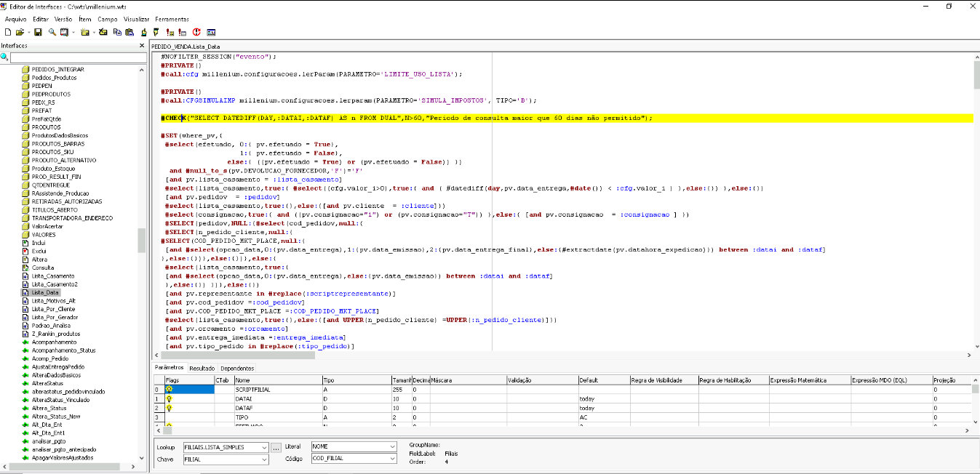Image resolution: width=980 pixels, height=474 pixels.
Task: Switch to the Resultado tab
Action: click(202, 369)
